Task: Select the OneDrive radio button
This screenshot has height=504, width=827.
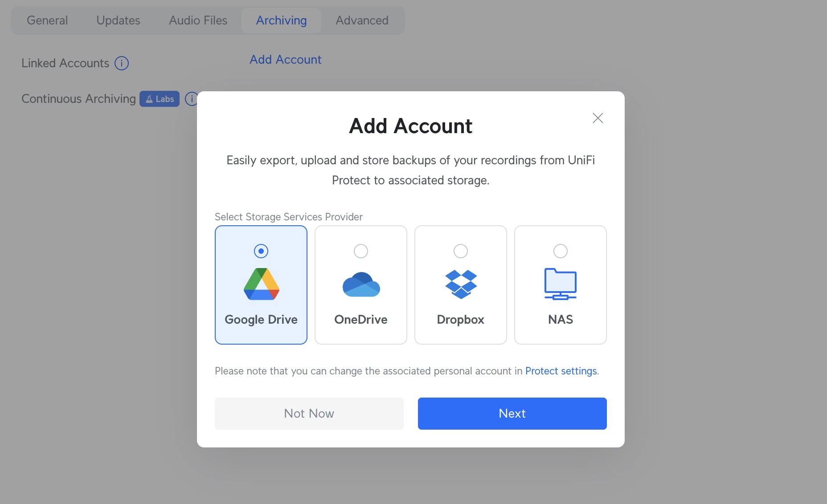Action: click(x=361, y=251)
